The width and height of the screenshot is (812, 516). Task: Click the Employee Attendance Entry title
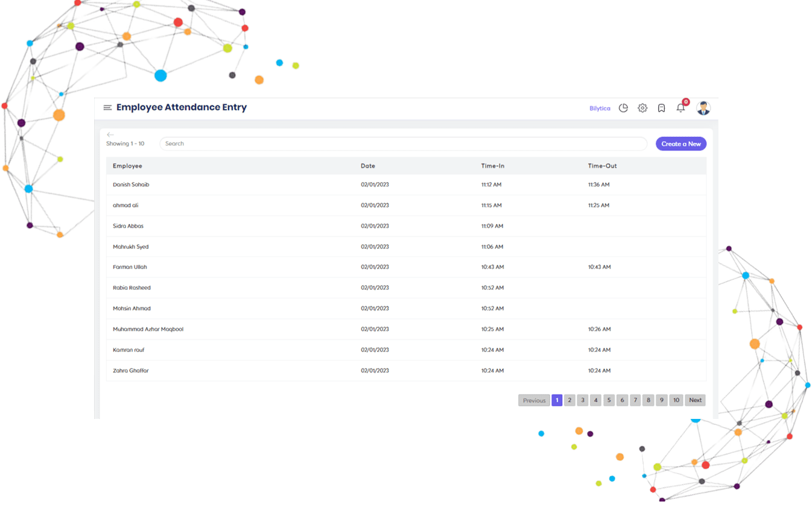(x=182, y=107)
